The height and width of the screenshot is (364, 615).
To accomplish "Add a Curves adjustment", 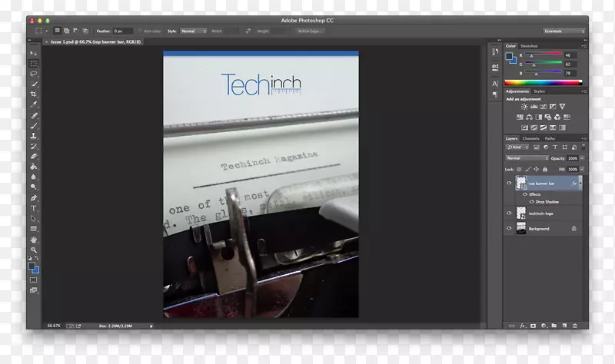I will point(544,107).
